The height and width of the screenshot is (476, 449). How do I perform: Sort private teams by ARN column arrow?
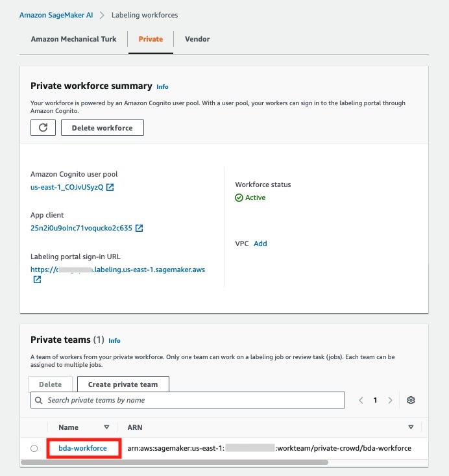tap(411, 427)
